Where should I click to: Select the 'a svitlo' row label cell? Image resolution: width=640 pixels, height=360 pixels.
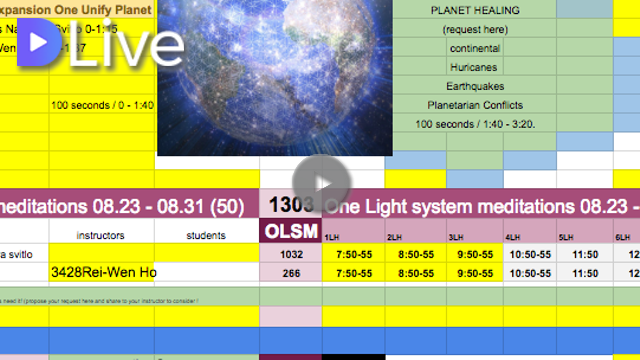tap(24, 254)
